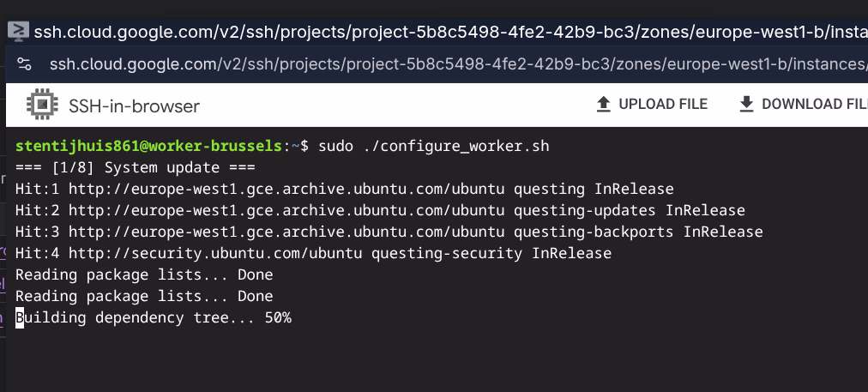This screenshot has height=392, width=868.
Task: Click the sudo ./configure_worker.sh command text
Action: (x=433, y=146)
